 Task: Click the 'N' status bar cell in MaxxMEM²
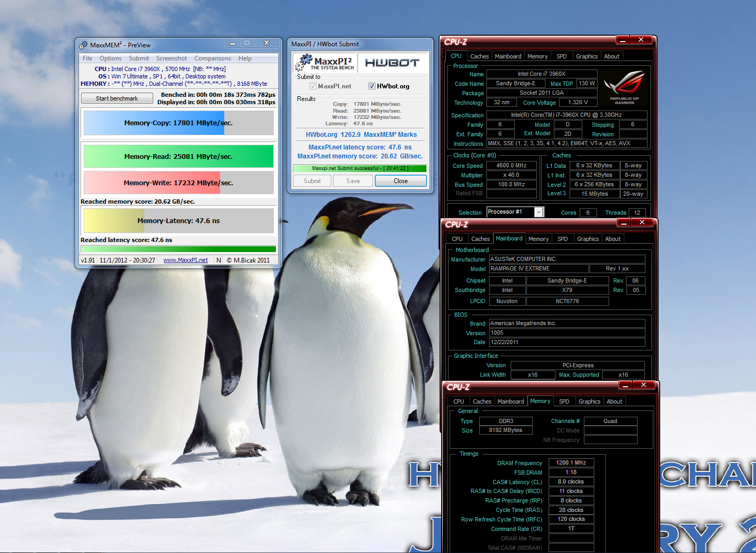219,260
